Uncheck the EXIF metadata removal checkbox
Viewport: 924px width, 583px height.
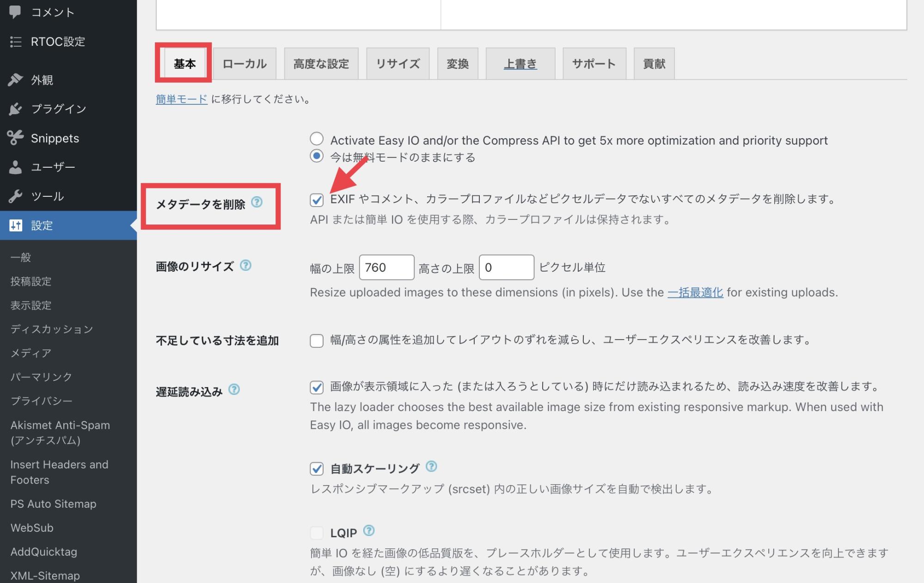317,200
